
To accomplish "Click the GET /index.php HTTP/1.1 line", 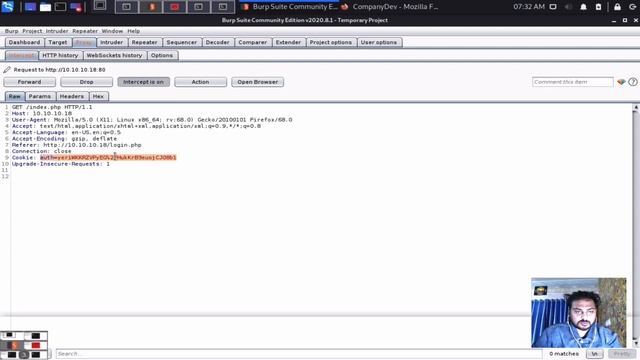I will [x=52, y=107].
